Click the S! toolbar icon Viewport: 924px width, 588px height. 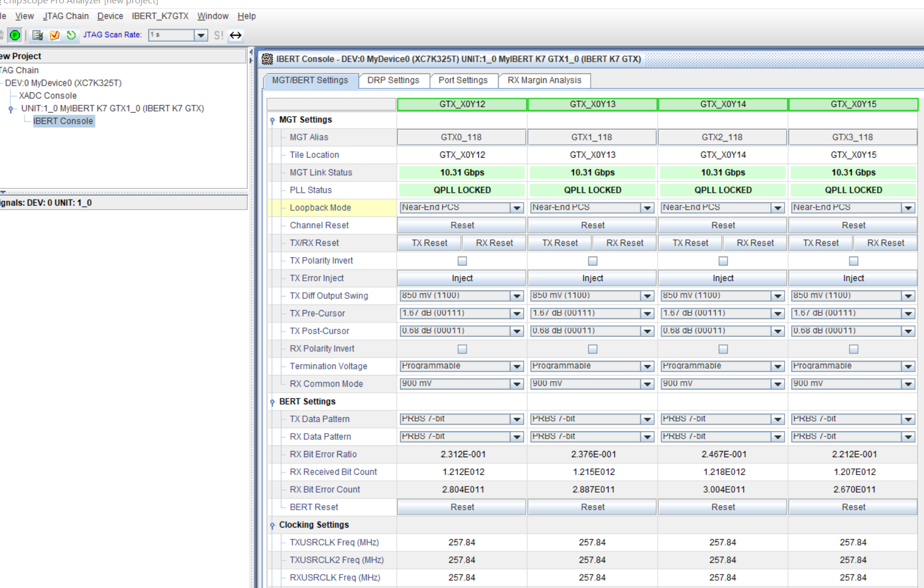coord(219,35)
